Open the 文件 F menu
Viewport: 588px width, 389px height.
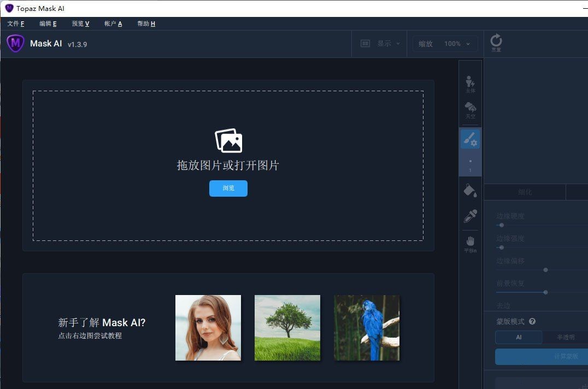pos(16,23)
